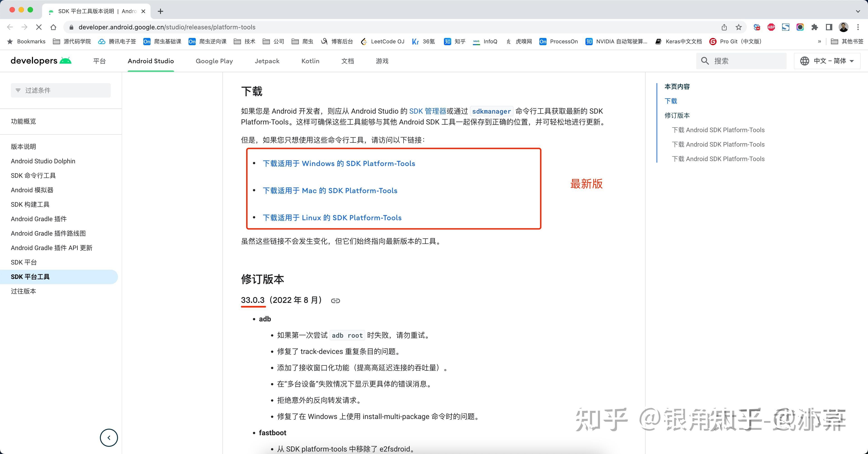
Task: Switch to the 平台 nav tab
Action: point(99,61)
